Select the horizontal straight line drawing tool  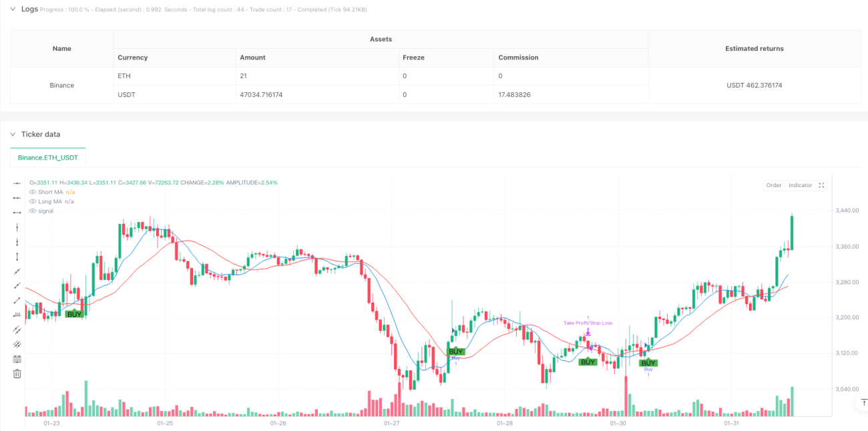pos(17,183)
